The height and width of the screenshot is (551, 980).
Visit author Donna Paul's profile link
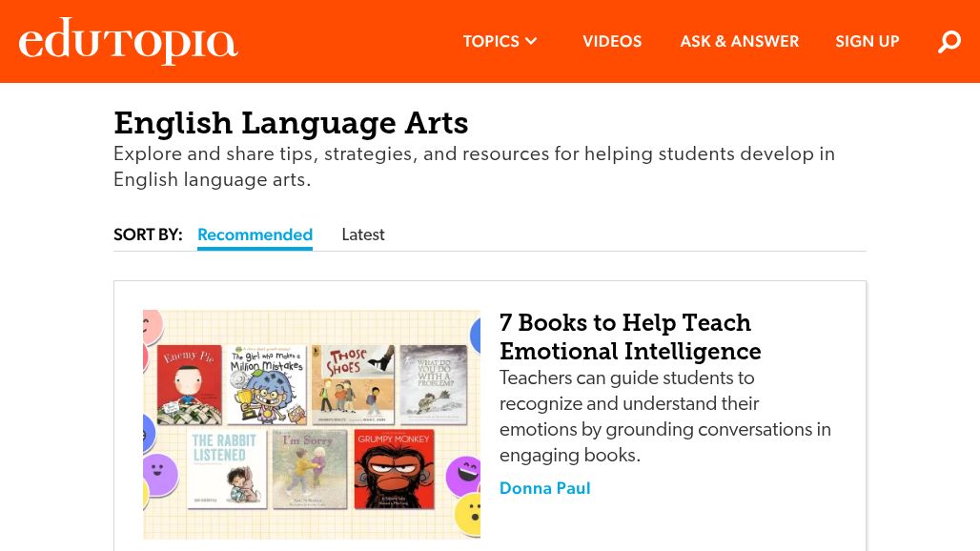544,488
